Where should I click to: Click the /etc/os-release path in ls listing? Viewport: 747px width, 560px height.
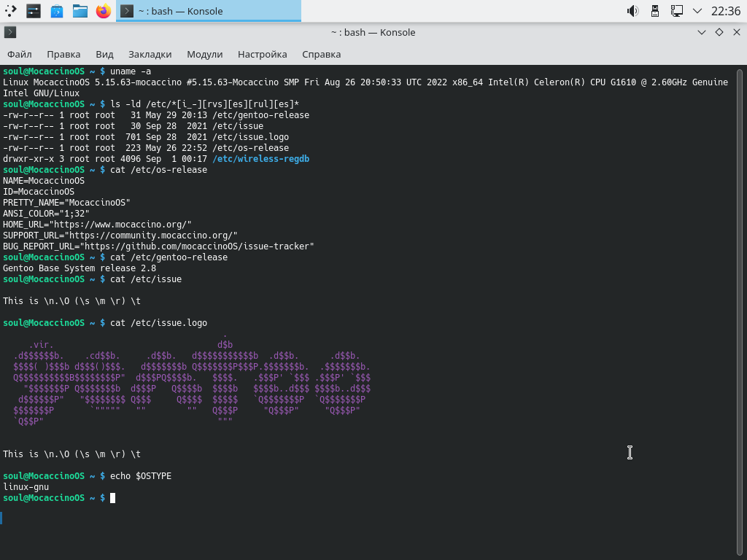pyautogui.click(x=251, y=147)
